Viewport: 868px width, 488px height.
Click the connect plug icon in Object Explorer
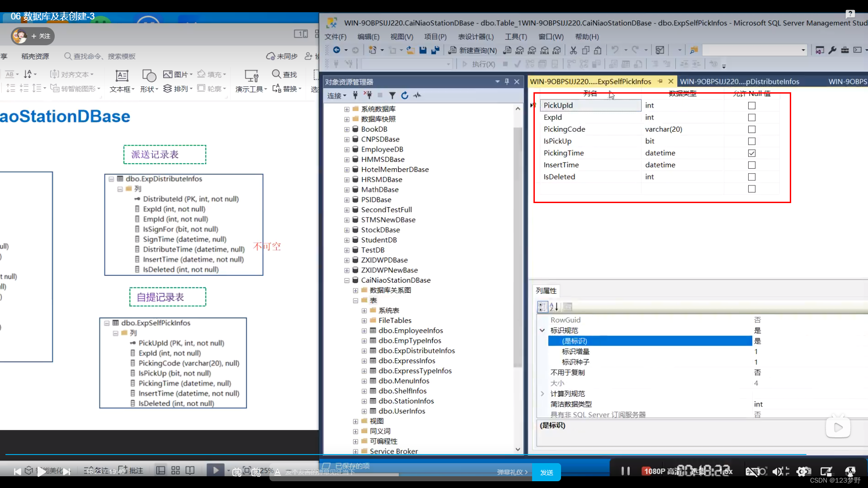coord(355,95)
